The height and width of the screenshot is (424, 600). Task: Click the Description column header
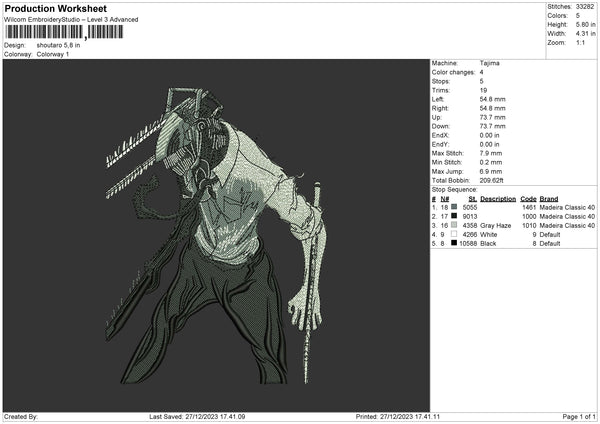tap(498, 199)
